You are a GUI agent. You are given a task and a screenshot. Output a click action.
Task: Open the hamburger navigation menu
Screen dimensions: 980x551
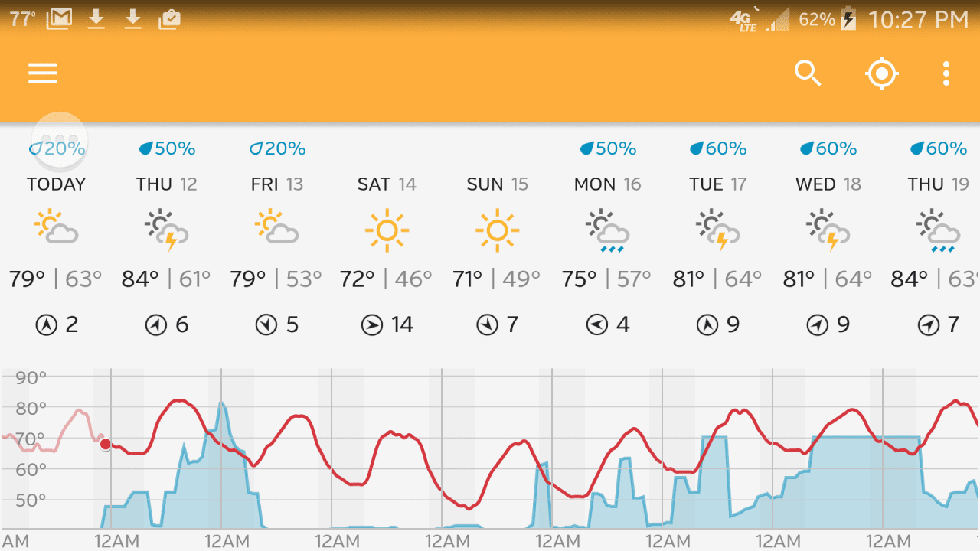43,73
